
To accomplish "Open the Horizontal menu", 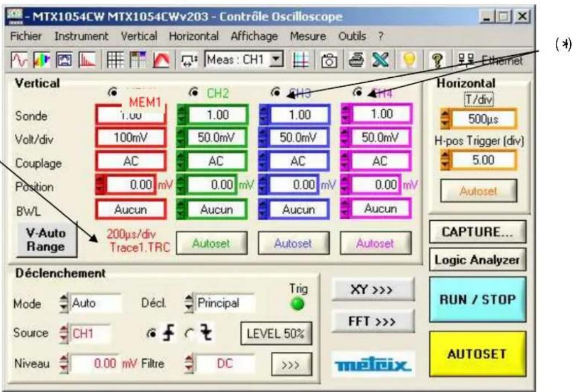I will (194, 36).
